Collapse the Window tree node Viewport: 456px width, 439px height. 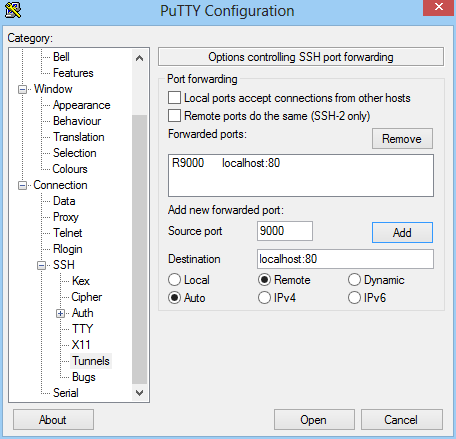22,89
